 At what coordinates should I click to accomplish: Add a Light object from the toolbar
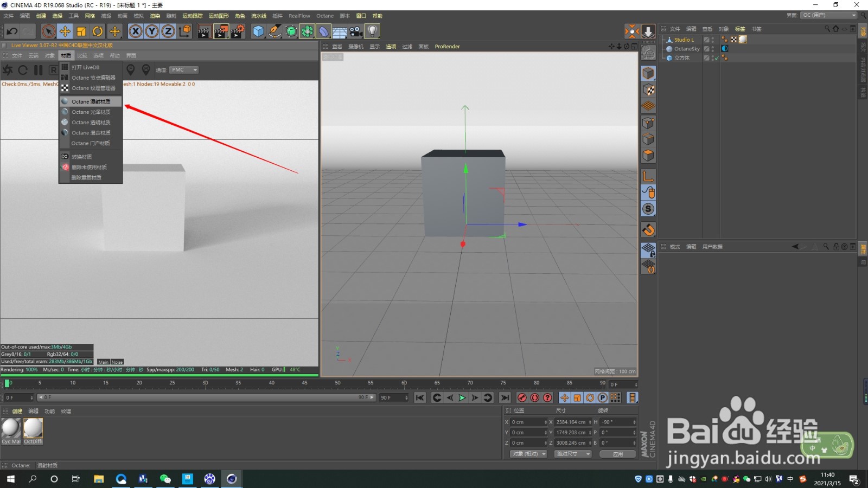pos(372,31)
